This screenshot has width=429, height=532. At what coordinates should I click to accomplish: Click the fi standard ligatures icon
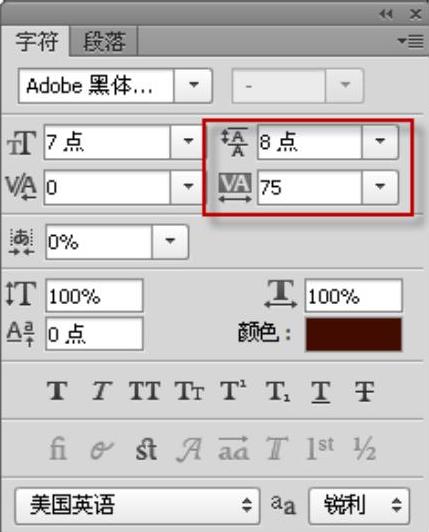pos(58,449)
